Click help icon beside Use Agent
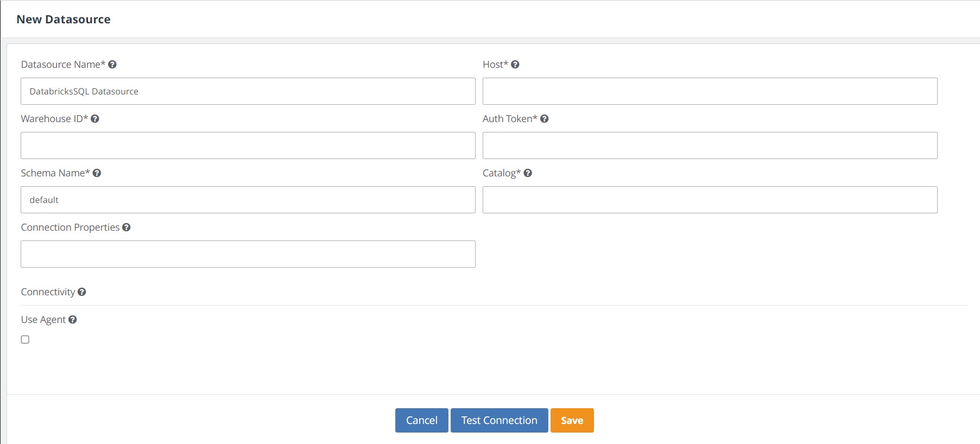This screenshot has height=444, width=980. point(73,320)
